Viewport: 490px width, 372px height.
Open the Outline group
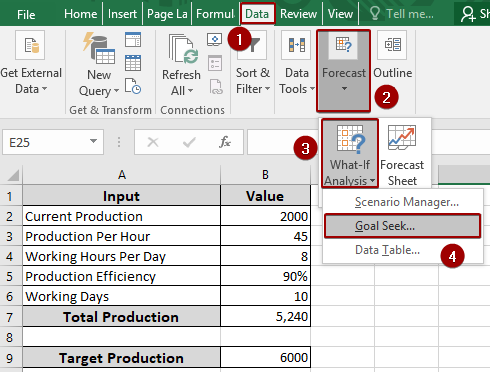tap(393, 55)
